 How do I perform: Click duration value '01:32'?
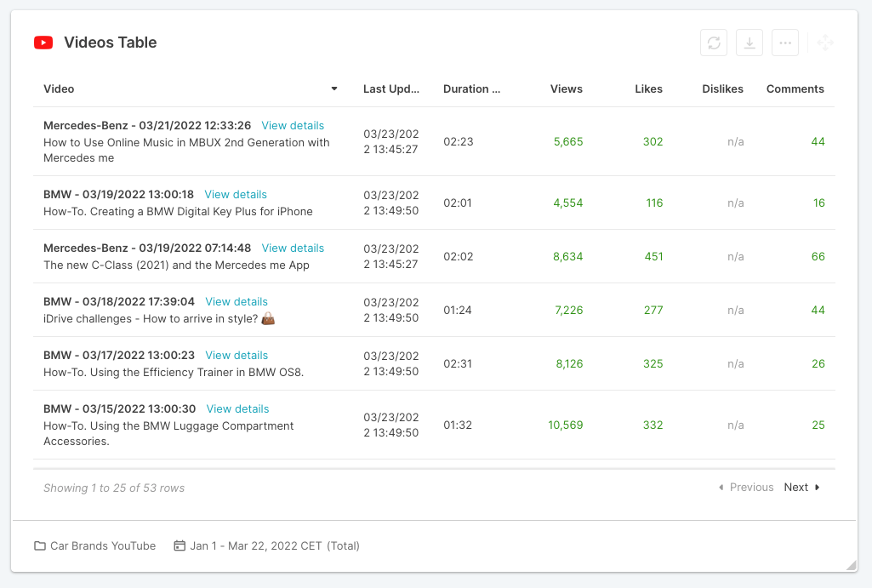(458, 425)
